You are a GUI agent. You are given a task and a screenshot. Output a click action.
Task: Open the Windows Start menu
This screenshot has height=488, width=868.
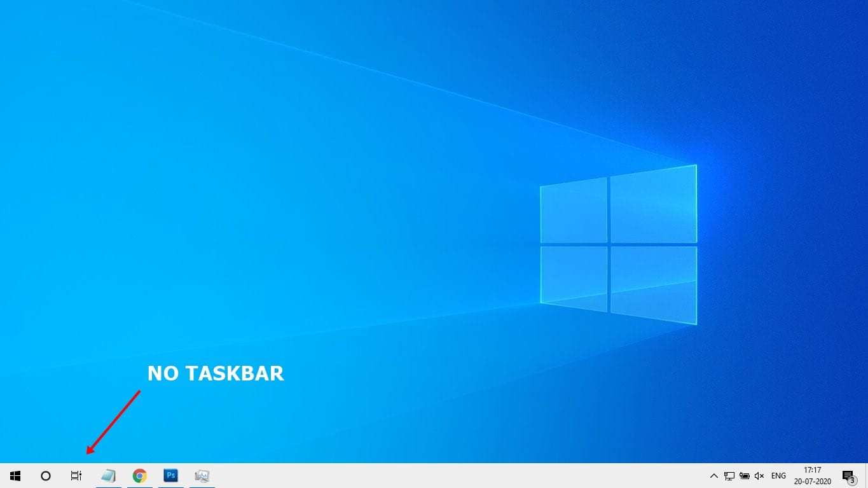click(x=15, y=476)
